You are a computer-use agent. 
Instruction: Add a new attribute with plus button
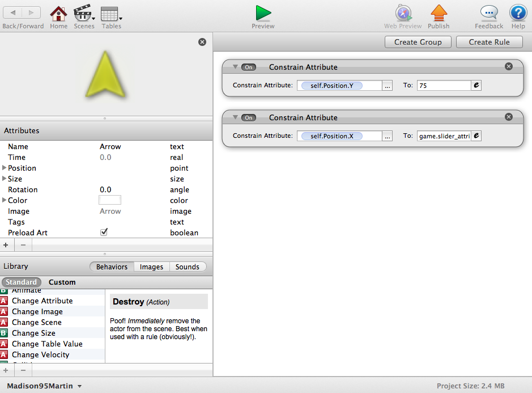click(6, 245)
